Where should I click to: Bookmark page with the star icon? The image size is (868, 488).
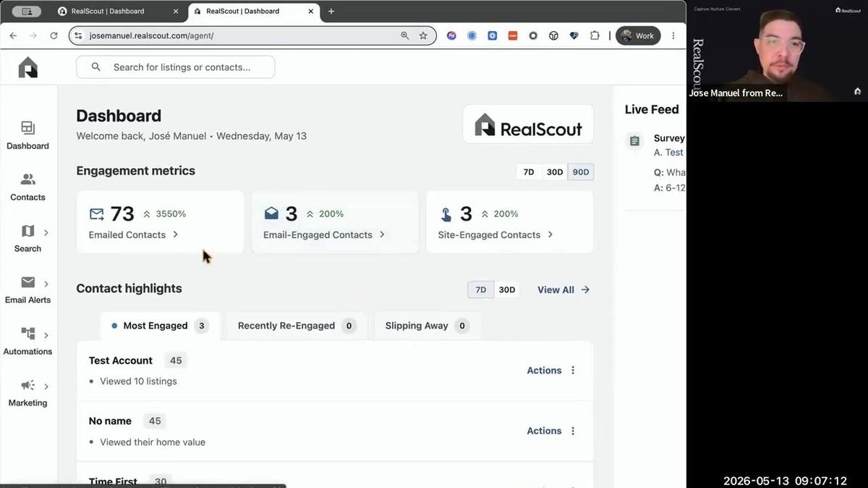pyautogui.click(x=423, y=35)
